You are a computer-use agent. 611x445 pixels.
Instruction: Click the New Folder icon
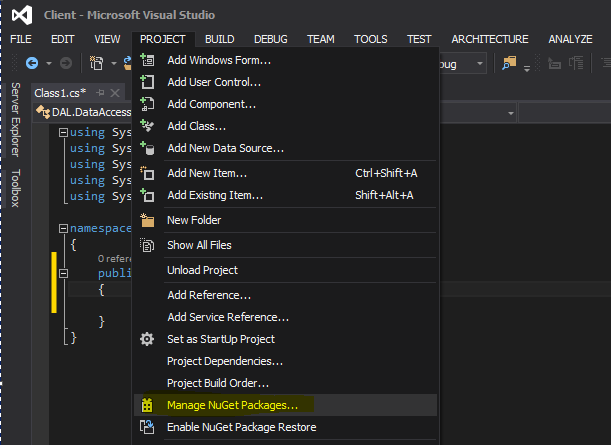point(147,220)
